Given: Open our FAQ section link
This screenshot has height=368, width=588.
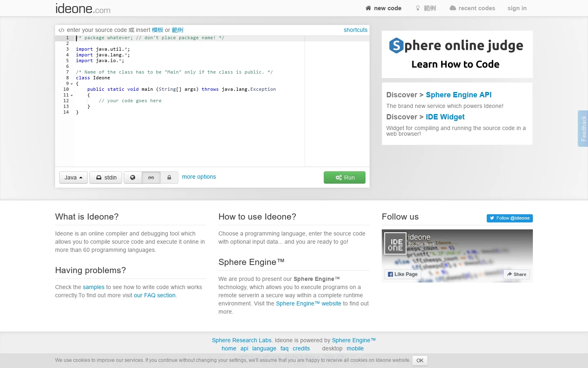Looking at the screenshot, I should [155, 295].
